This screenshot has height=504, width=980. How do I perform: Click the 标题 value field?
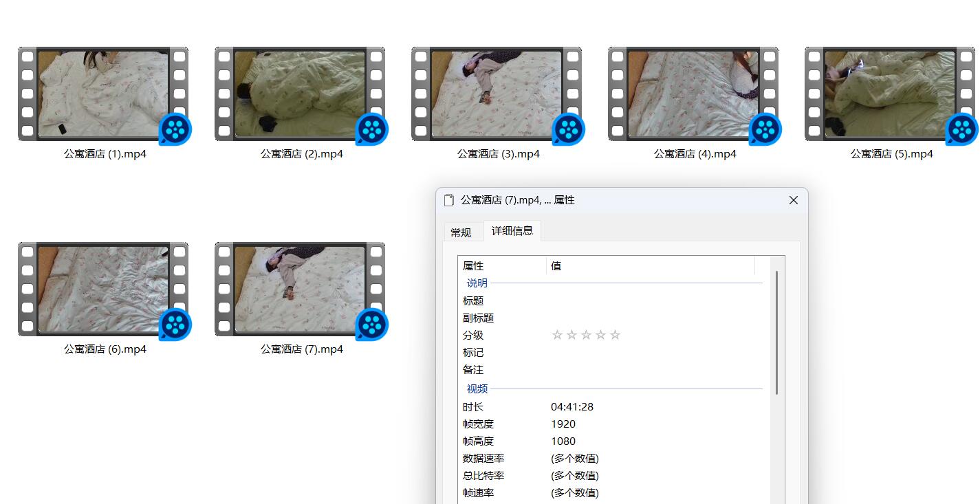click(x=653, y=300)
